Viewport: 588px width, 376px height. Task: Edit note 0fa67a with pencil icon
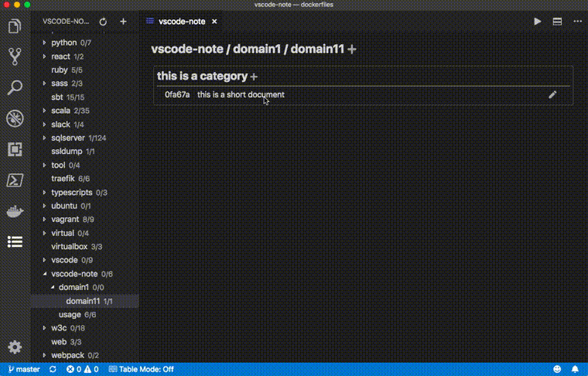coord(552,94)
